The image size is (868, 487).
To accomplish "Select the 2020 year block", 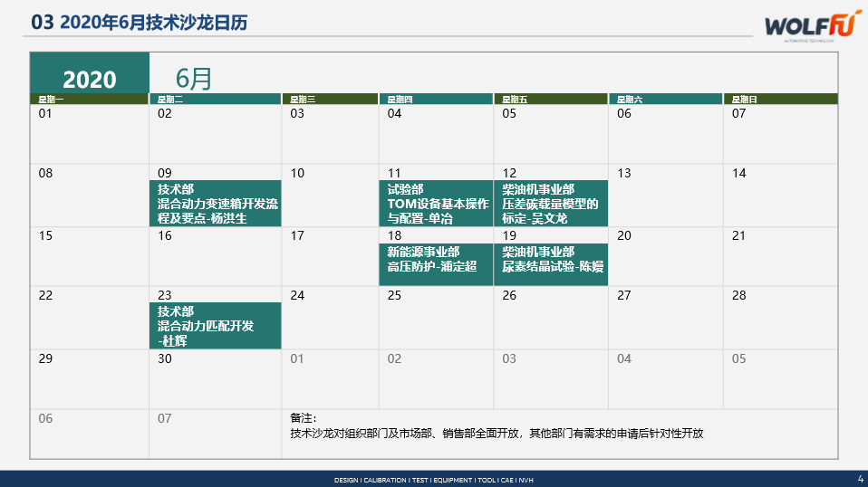I will (x=89, y=79).
